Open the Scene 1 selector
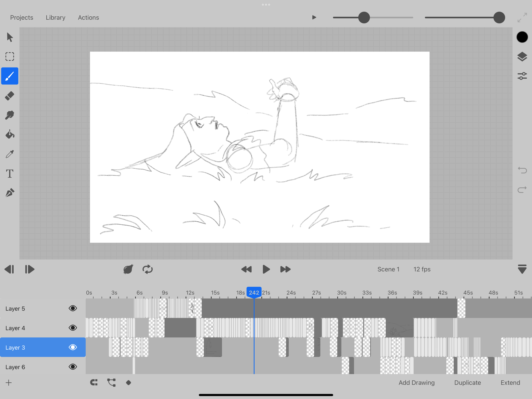This screenshot has height=399, width=532. click(388, 269)
